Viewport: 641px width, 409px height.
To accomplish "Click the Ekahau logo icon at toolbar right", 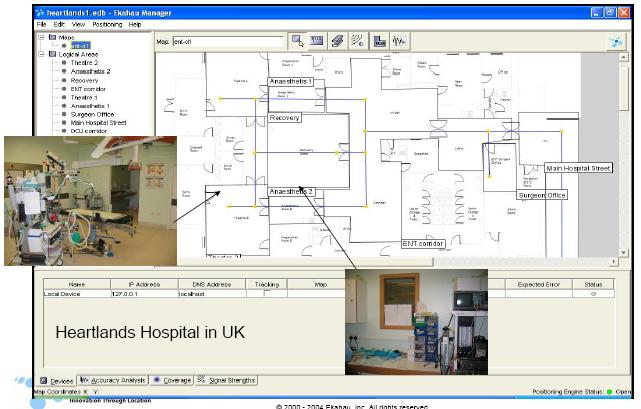I will click(616, 41).
